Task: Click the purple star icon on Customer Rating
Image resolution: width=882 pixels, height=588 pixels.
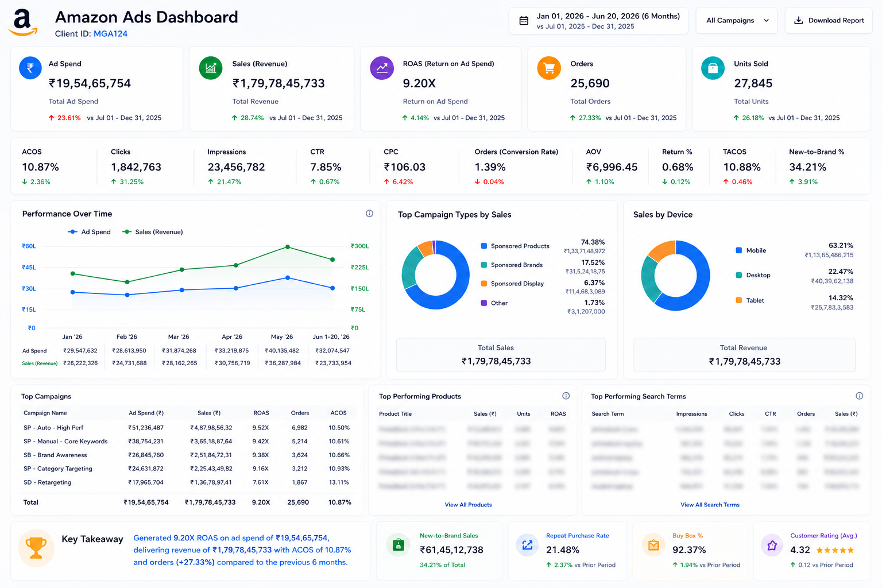Action: (x=772, y=545)
